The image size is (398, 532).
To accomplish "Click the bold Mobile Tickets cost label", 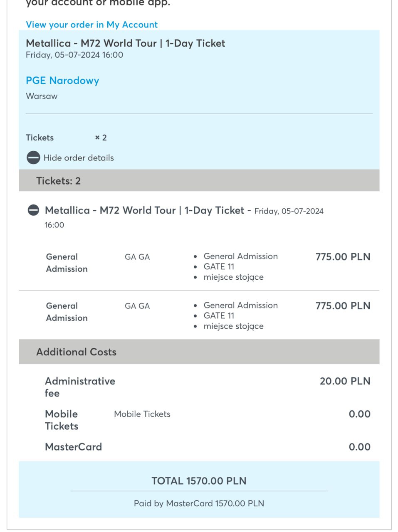I will click(x=62, y=420).
